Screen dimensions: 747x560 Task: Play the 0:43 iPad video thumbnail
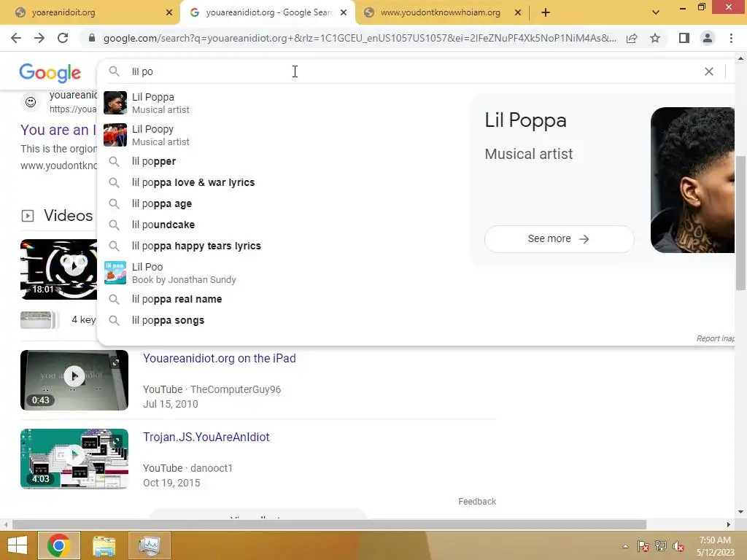[74, 380]
